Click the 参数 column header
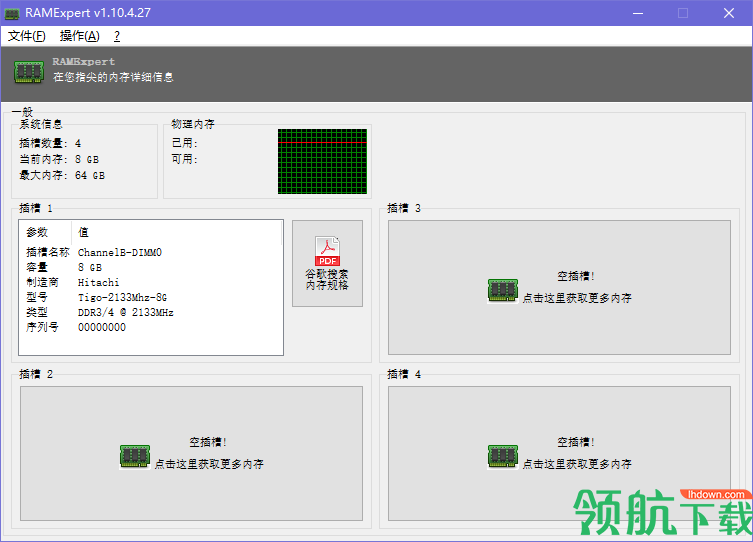 tap(45, 232)
